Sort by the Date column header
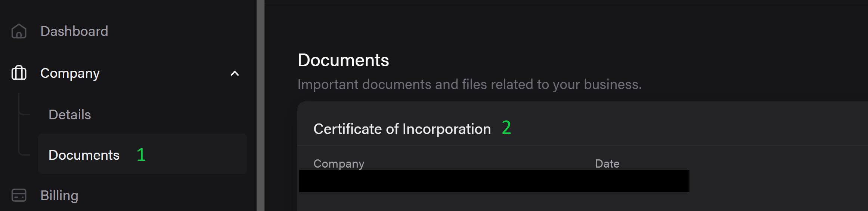Image resolution: width=868 pixels, height=211 pixels. point(607,163)
